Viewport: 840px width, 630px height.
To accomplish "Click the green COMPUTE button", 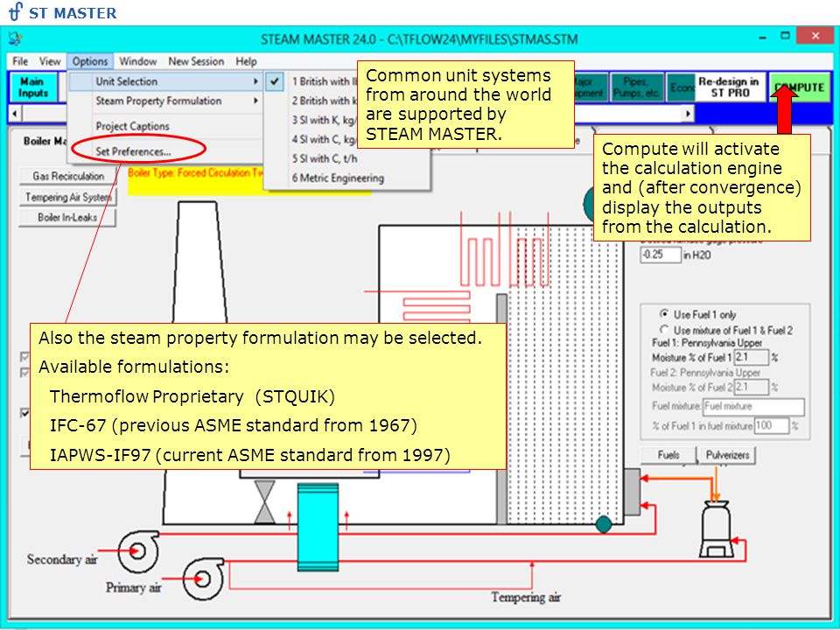I will pyautogui.click(x=799, y=87).
